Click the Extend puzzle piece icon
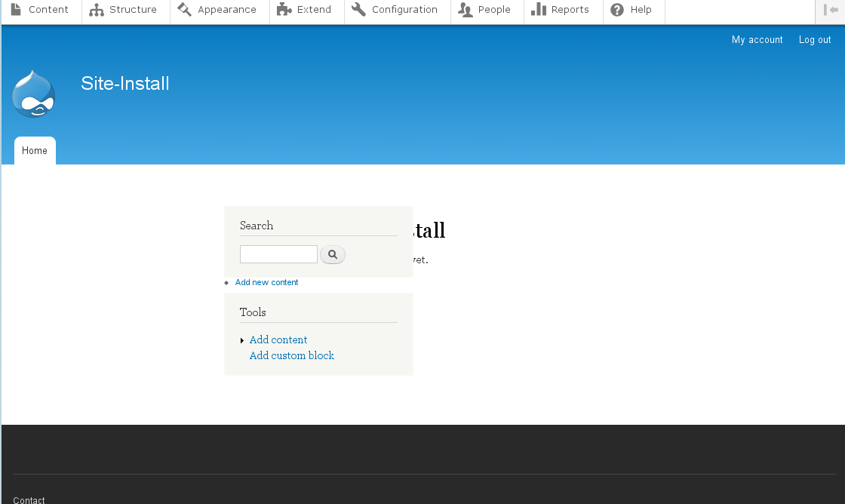This screenshot has width=845, height=504. [284, 9]
